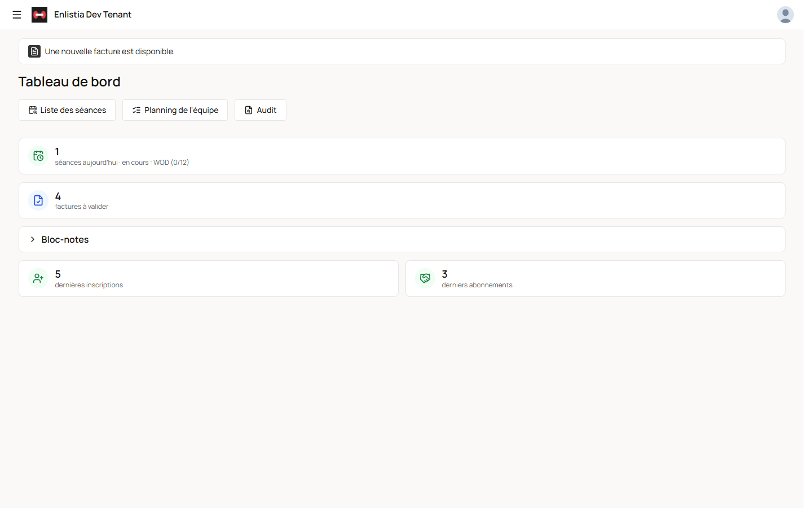Click the invoice document icon in notification

pos(34,51)
